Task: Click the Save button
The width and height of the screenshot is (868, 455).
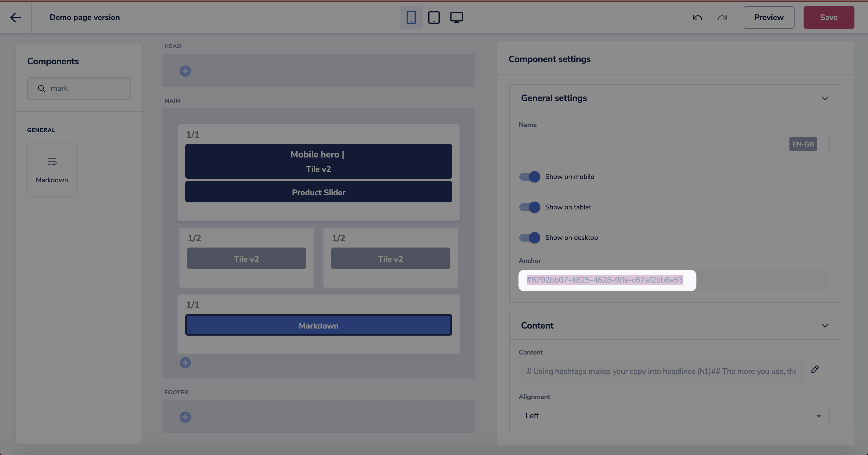Action: pos(828,17)
